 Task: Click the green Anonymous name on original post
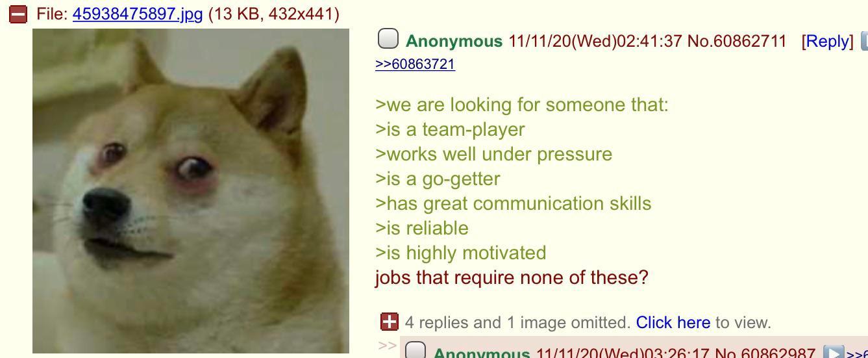click(454, 41)
